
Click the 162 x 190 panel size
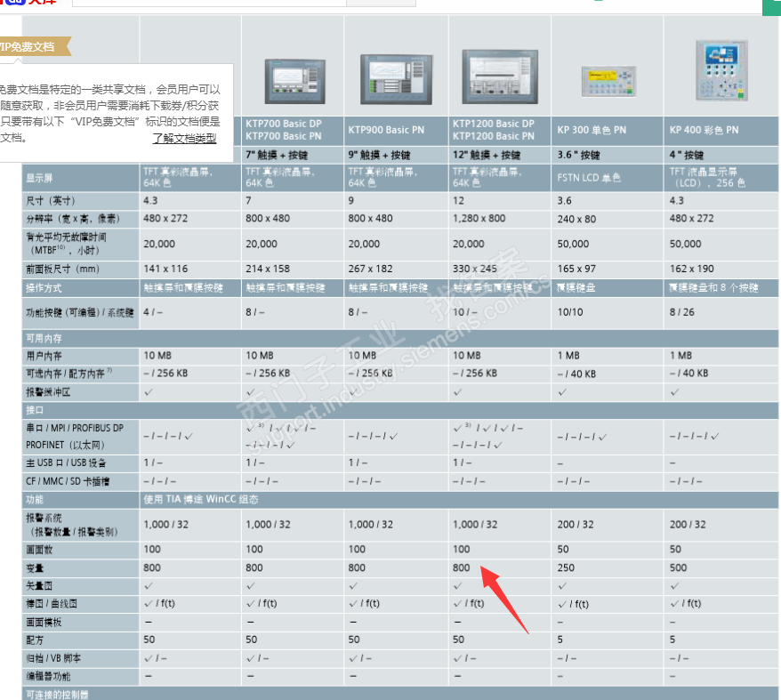[x=691, y=269]
